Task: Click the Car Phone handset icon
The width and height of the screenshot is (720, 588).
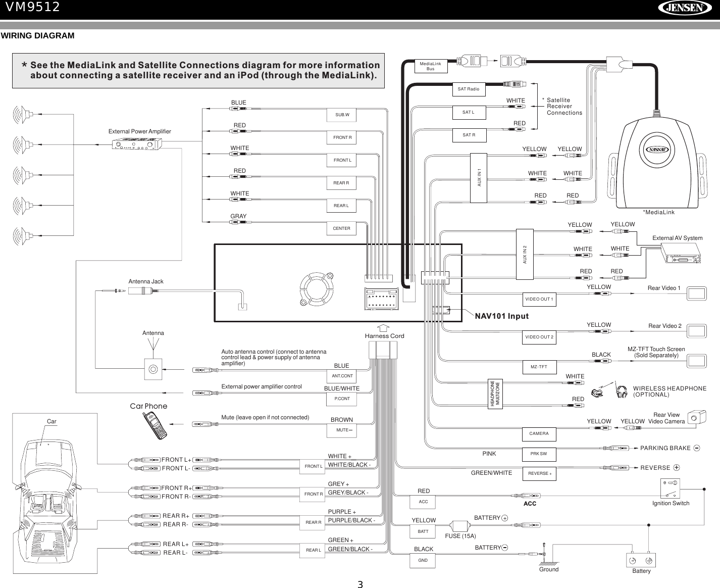Action: click(x=155, y=426)
